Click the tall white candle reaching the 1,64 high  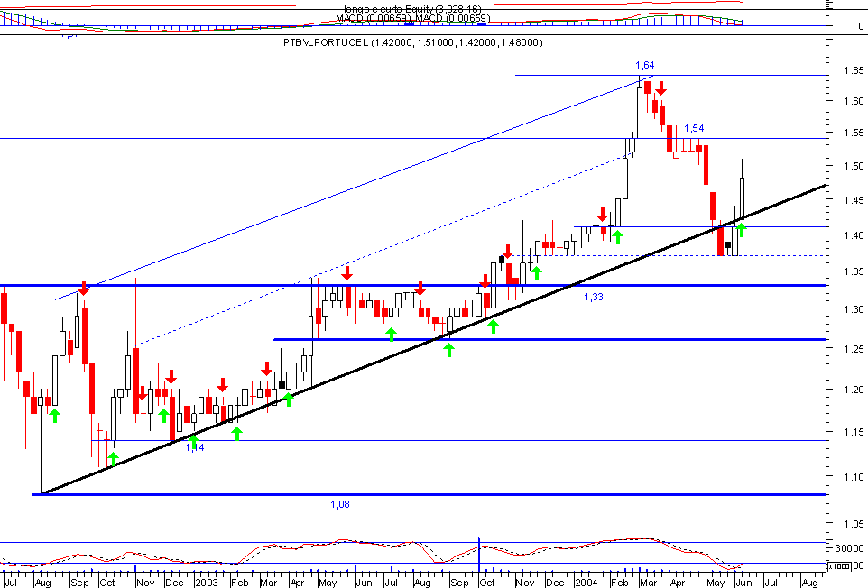click(x=640, y=106)
